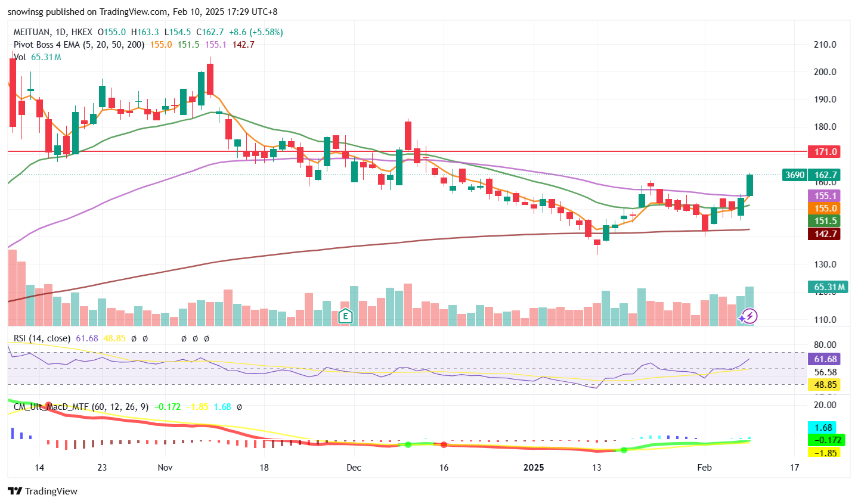
Task: Select the Pivot Boss 4 EMA indicator legend
Action: 79,44
